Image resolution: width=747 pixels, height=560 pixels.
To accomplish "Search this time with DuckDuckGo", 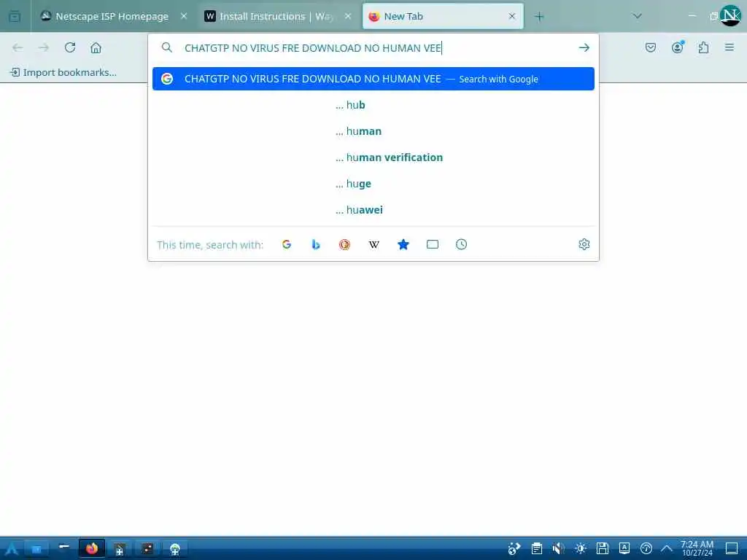I will (345, 245).
